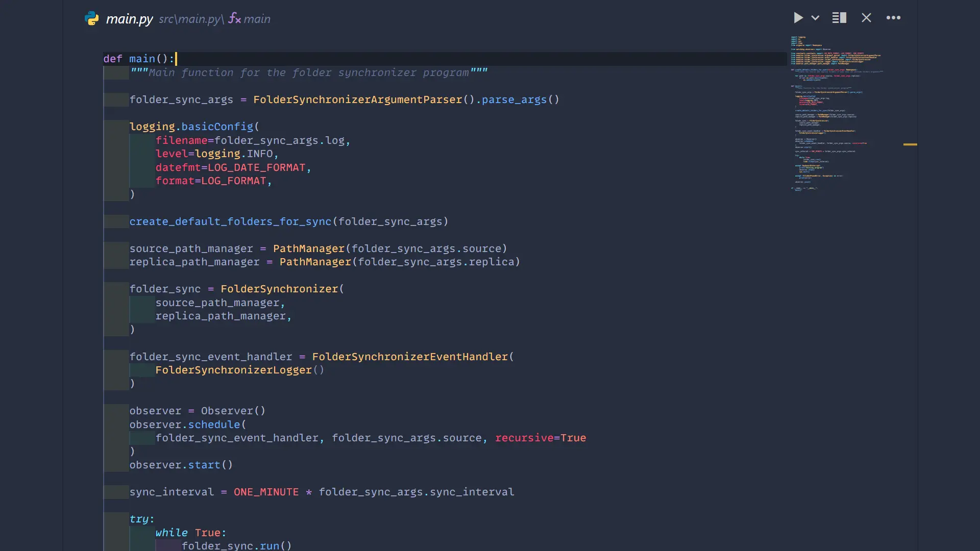Click the 'try:' keyword
980x551 pixels.
pos(142,519)
